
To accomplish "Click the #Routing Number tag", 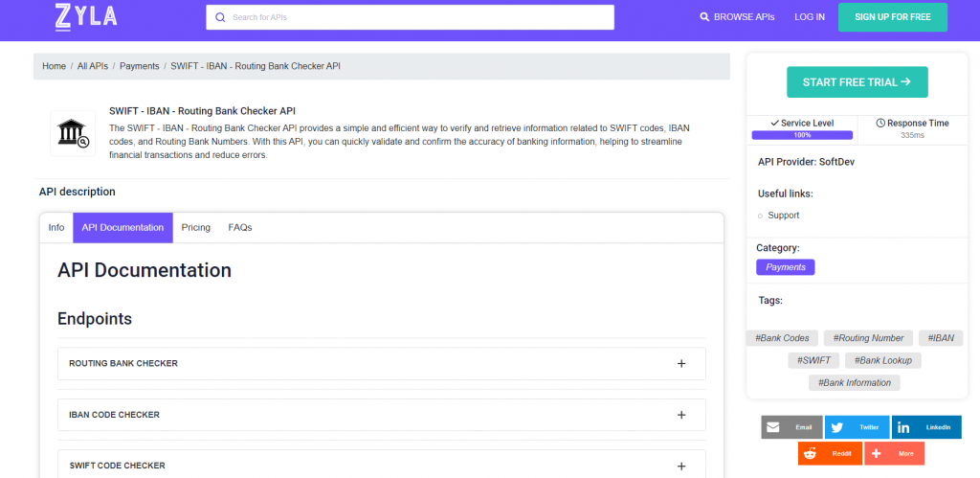I will point(868,338).
